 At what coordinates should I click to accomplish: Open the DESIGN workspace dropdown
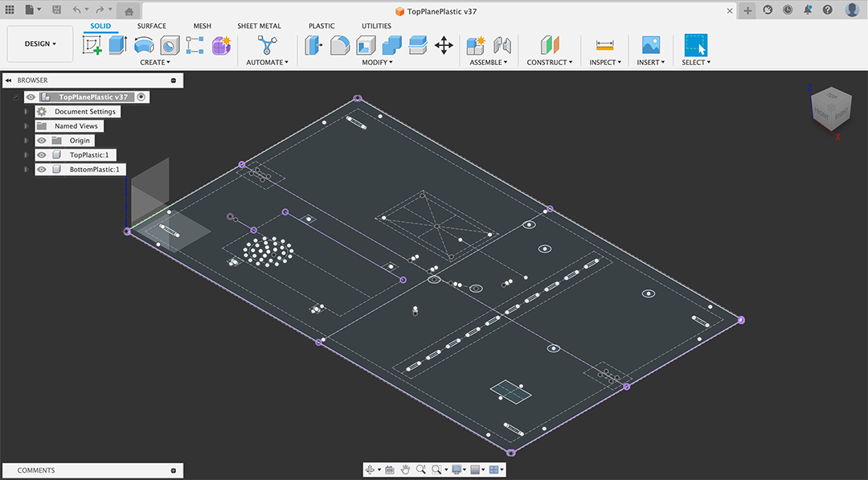click(x=40, y=44)
